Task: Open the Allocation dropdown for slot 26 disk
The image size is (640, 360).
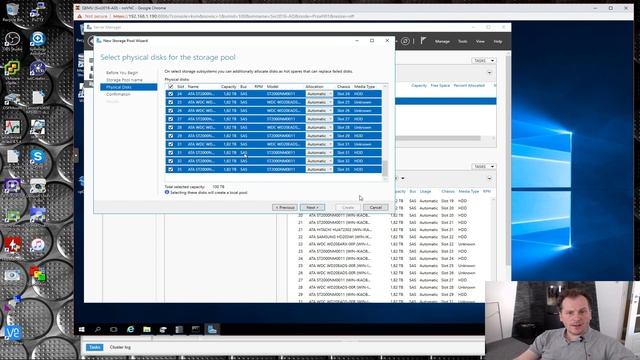Action: pyautogui.click(x=319, y=111)
